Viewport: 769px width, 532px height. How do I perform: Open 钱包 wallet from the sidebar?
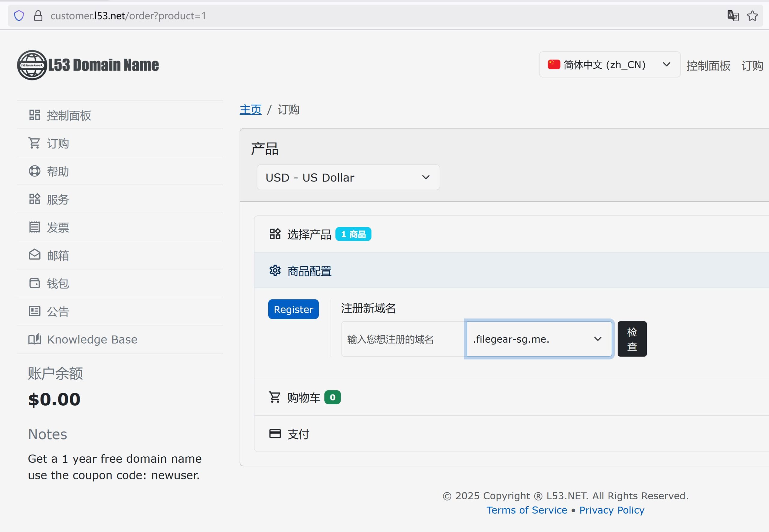(58, 283)
